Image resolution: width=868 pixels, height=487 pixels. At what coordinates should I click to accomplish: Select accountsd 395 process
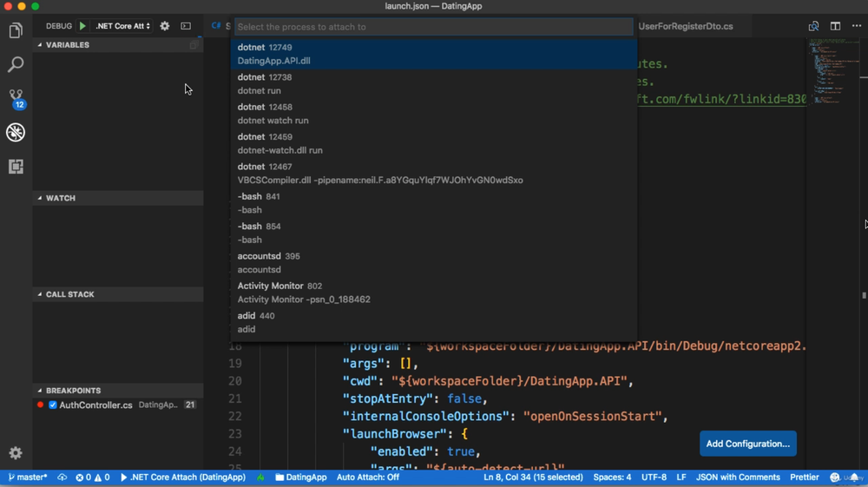(x=433, y=263)
